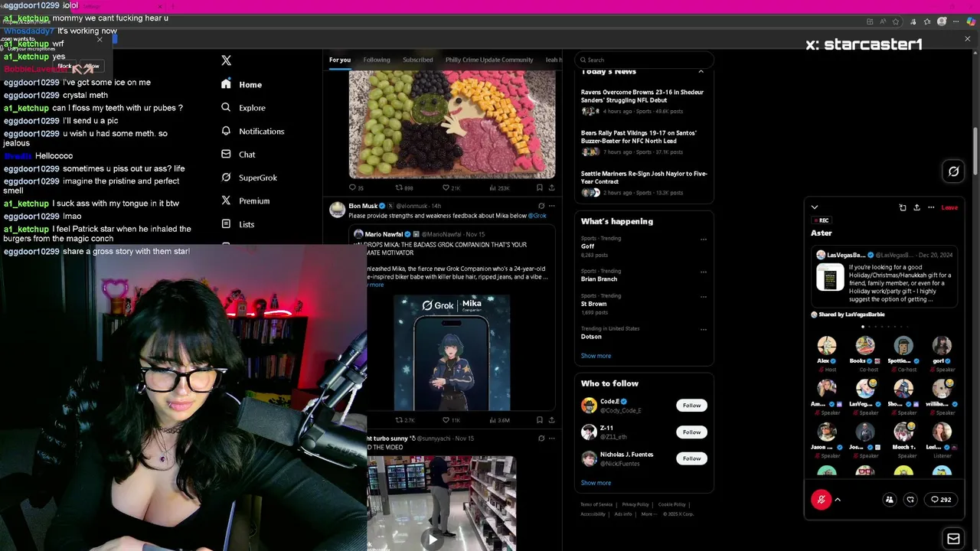Screen dimensions: 980x551
Task: Share the fruit board post
Action: tap(551, 187)
